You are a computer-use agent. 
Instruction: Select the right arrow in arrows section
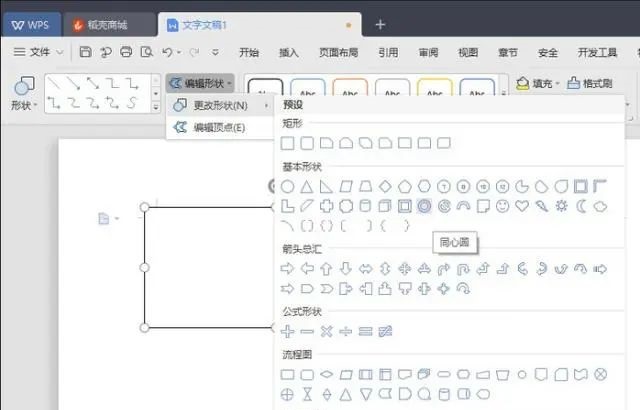point(287,269)
